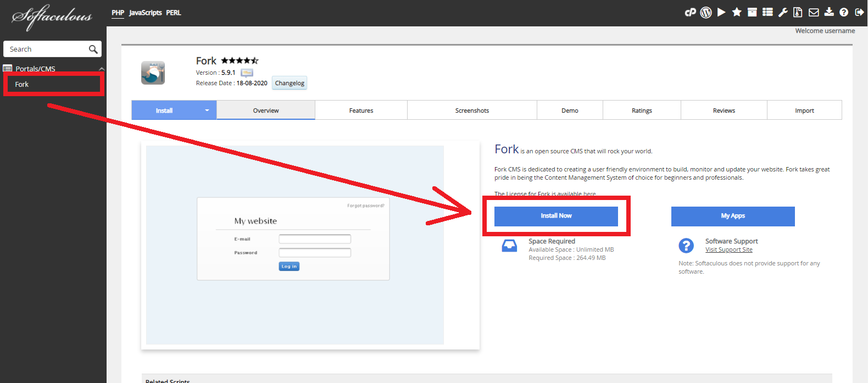
Task: Go to the Reviews tab
Action: pyautogui.click(x=724, y=110)
